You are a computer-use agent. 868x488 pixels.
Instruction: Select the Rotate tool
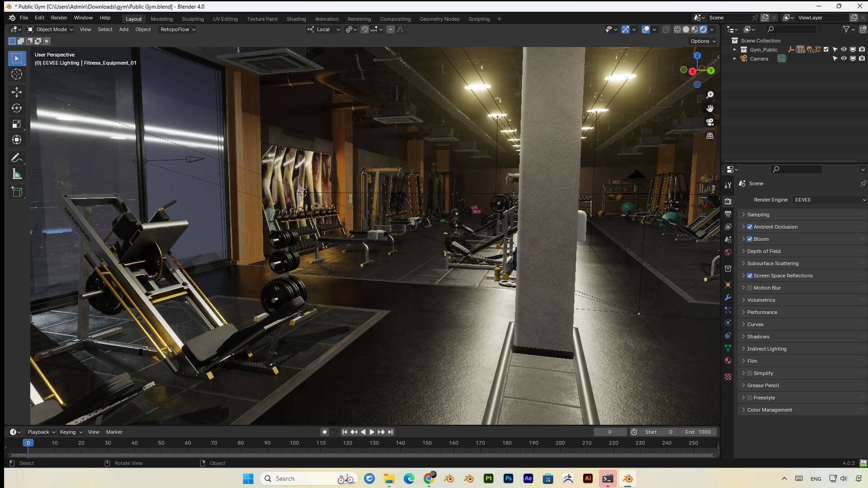coord(17,108)
